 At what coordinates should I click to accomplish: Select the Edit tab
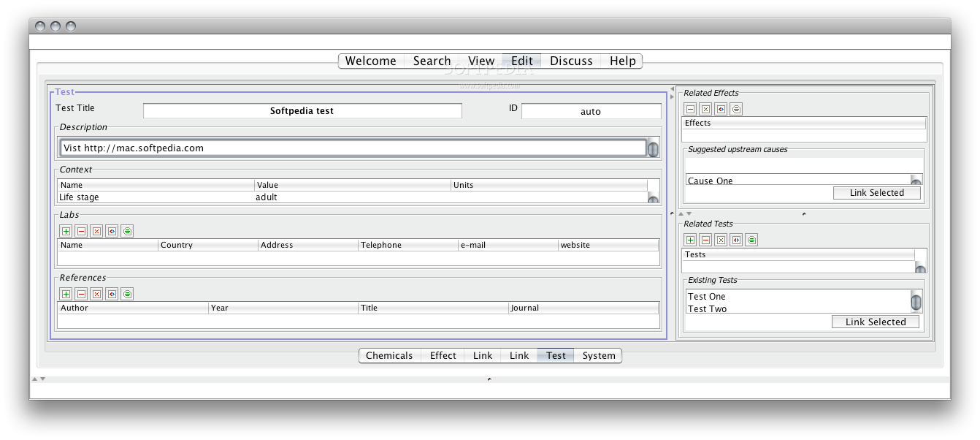click(521, 61)
